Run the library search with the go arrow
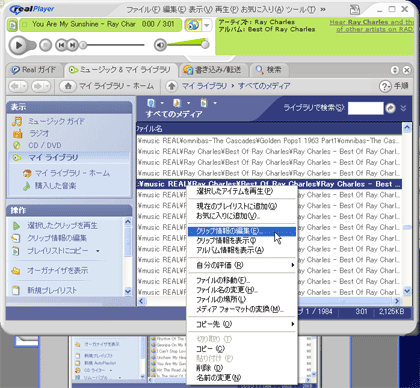The width and height of the screenshot is (420, 388). [x=390, y=108]
